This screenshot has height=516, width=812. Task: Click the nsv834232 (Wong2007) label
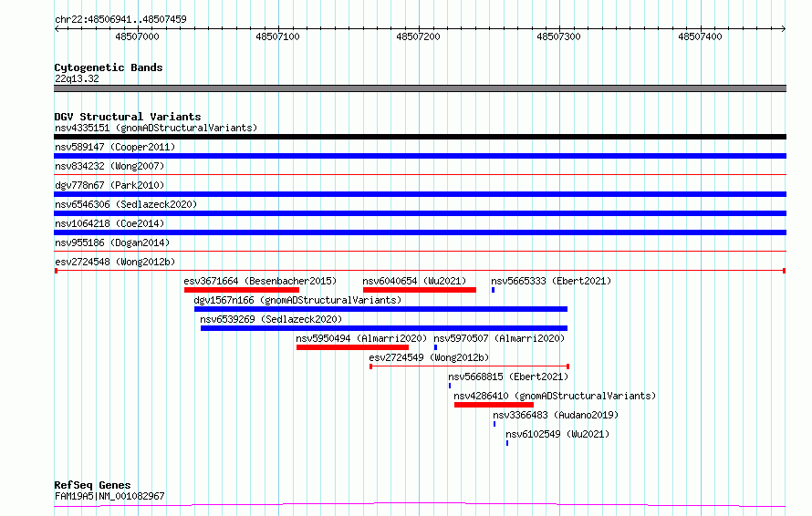(109, 166)
